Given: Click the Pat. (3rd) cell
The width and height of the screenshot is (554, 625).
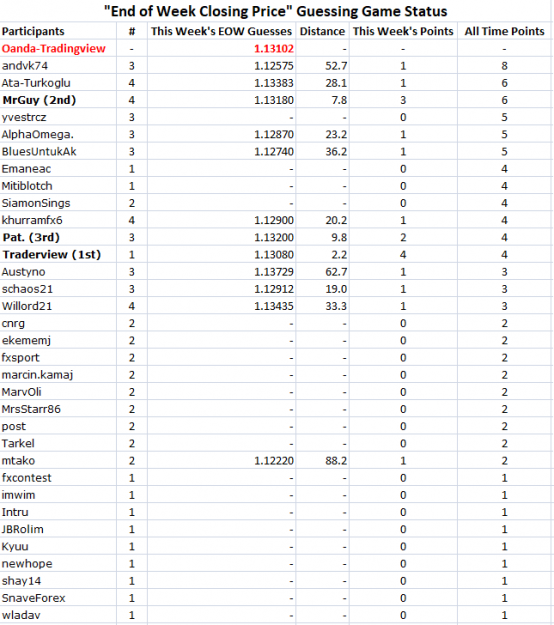Looking at the screenshot, I should [31, 237].
